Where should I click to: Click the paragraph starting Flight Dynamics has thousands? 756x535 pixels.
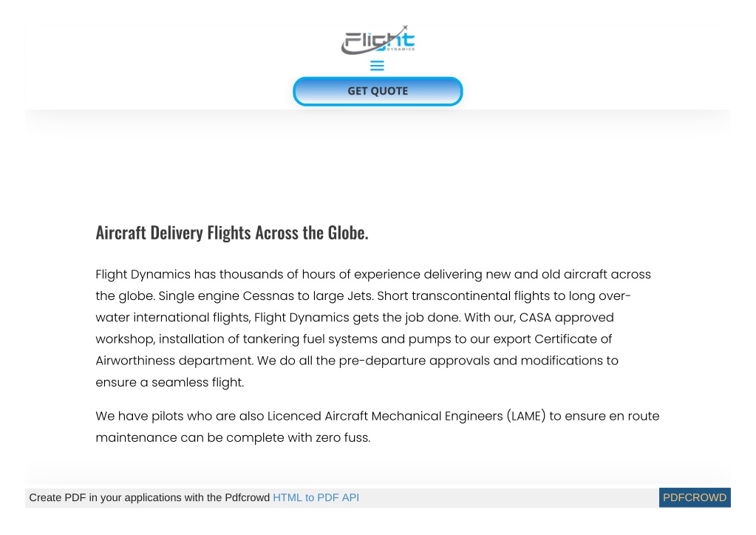click(373, 328)
